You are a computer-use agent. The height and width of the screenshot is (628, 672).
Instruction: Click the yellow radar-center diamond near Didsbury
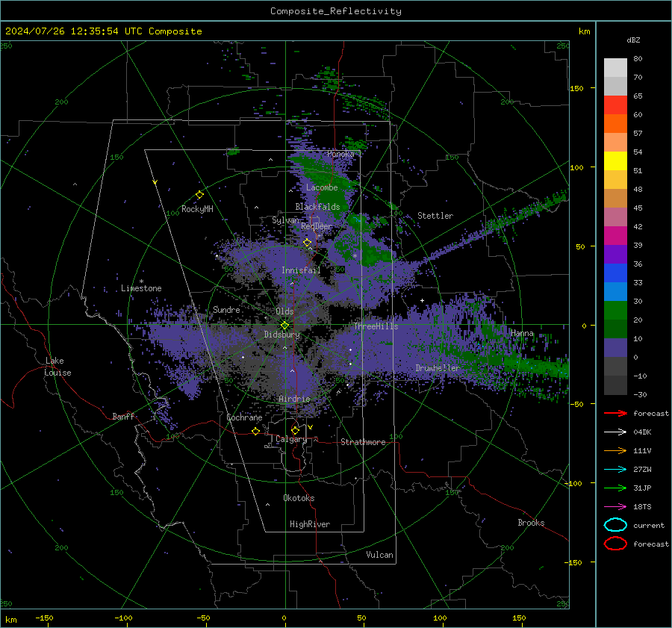coord(284,326)
